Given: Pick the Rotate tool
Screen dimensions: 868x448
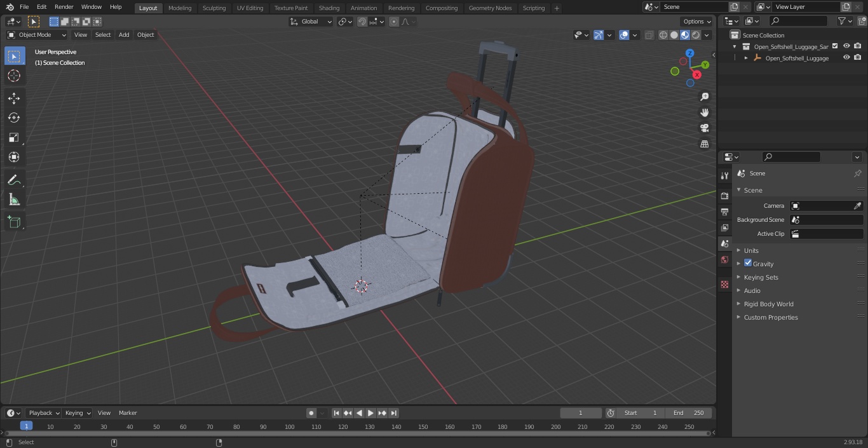Looking at the screenshot, I should pyautogui.click(x=14, y=118).
